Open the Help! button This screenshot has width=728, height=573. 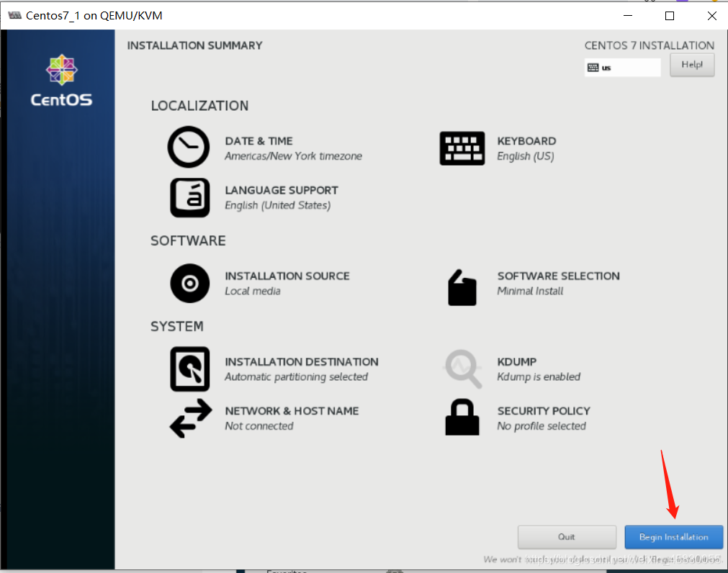pos(692,65)
